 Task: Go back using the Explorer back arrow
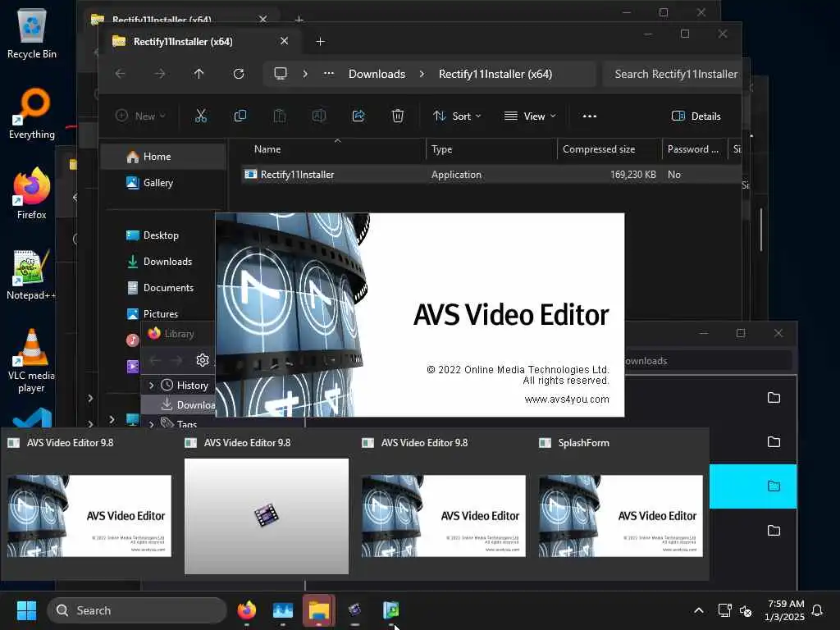(121, 74)
